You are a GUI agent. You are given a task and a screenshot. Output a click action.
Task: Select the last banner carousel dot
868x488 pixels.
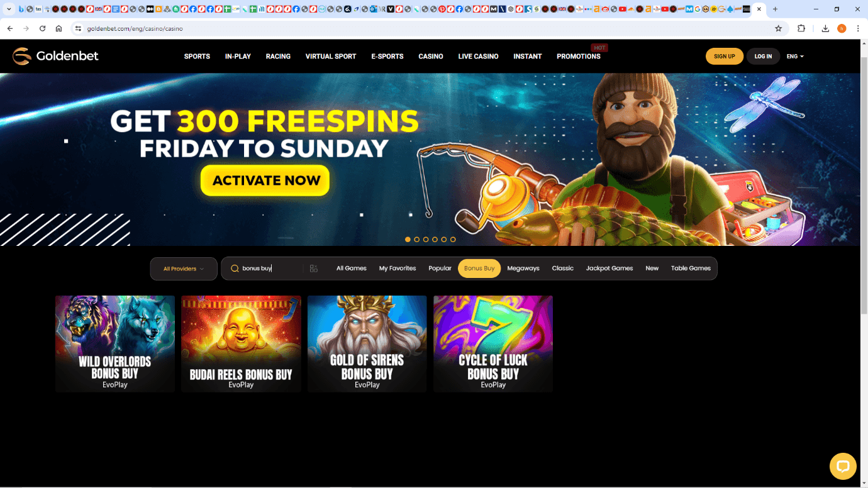point(453,240)
